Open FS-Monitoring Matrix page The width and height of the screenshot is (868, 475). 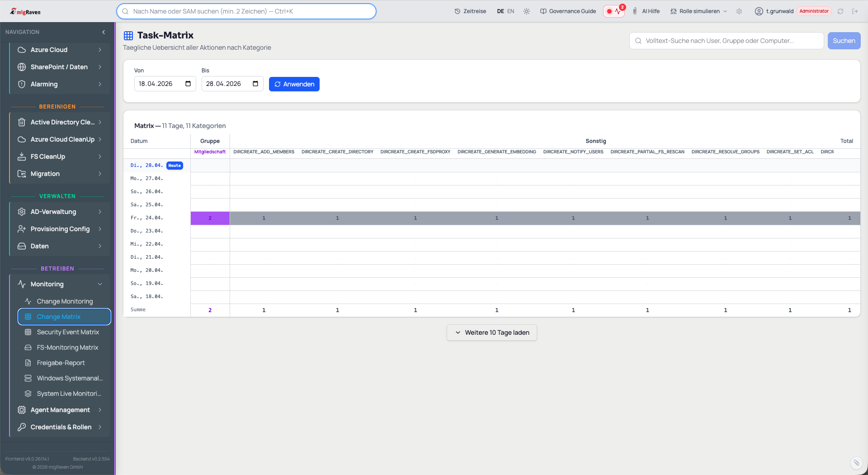[x=67, y=347]
